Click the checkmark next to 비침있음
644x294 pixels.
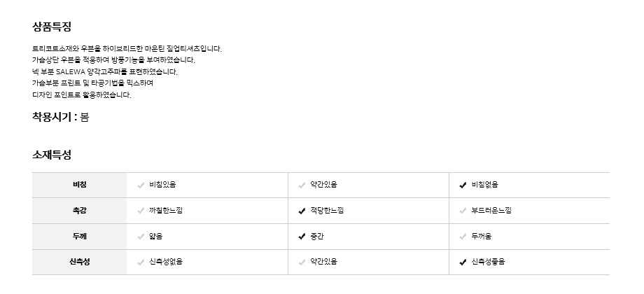(141, 185)
